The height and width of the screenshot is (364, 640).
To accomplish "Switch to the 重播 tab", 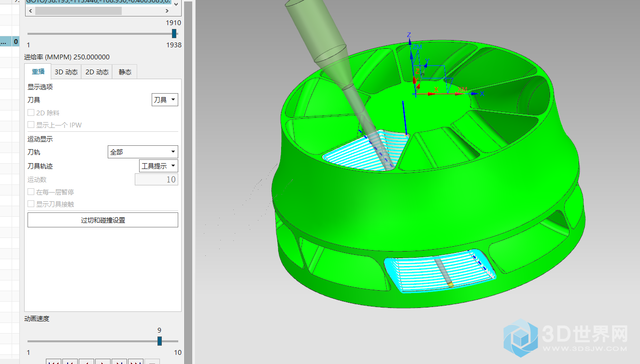I will click(x=38, y=71).
